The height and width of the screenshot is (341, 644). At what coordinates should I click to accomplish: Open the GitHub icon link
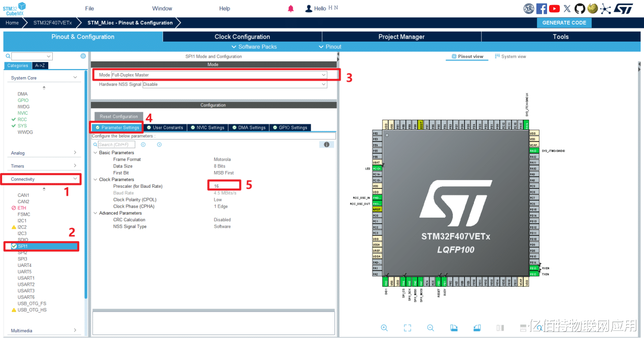point(580,9)
